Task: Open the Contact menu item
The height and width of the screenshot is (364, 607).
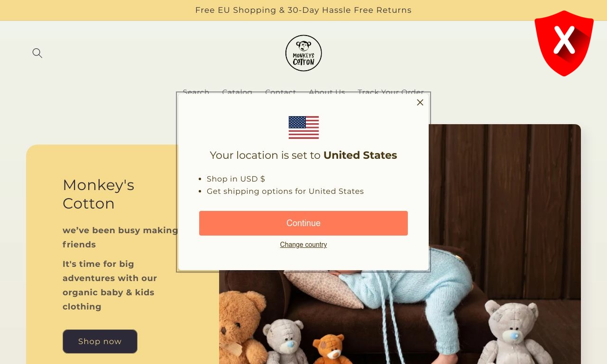Action: click(x=280, y=92)
